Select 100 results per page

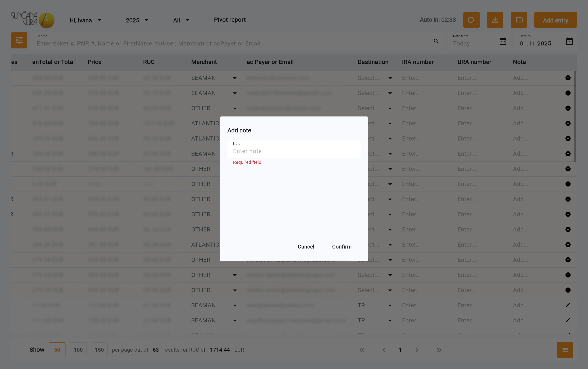78,350
